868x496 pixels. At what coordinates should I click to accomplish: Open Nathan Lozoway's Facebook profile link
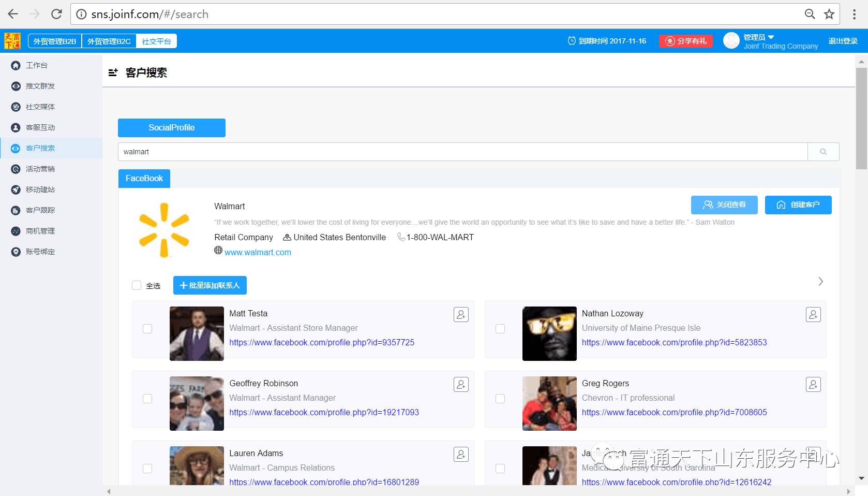tap(675, 342)
